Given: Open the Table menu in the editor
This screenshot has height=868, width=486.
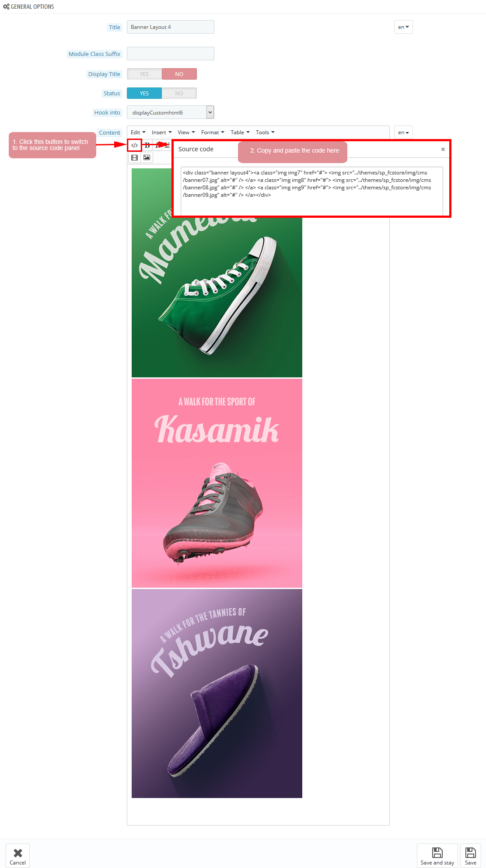Looking at the screenshot, I should tap(240, 132).
